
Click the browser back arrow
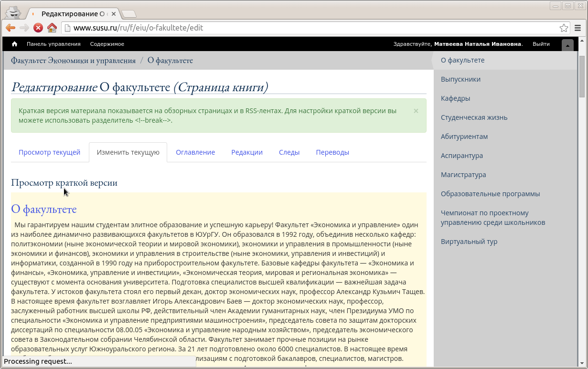point(11,28)
